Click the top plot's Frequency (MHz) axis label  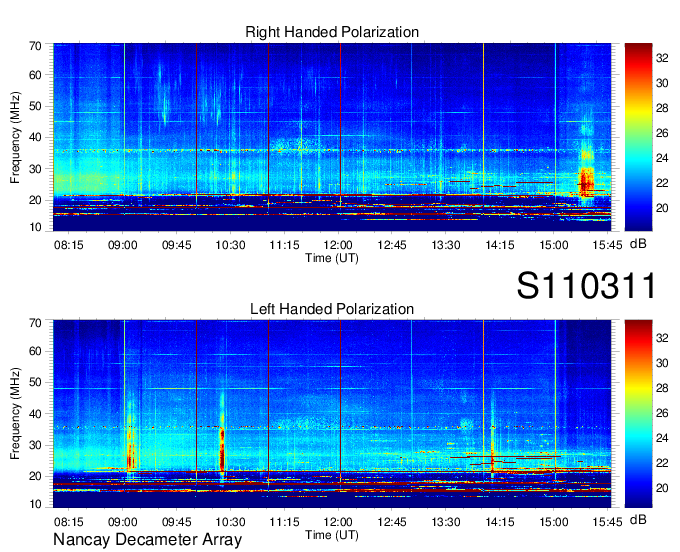point(15,137)
